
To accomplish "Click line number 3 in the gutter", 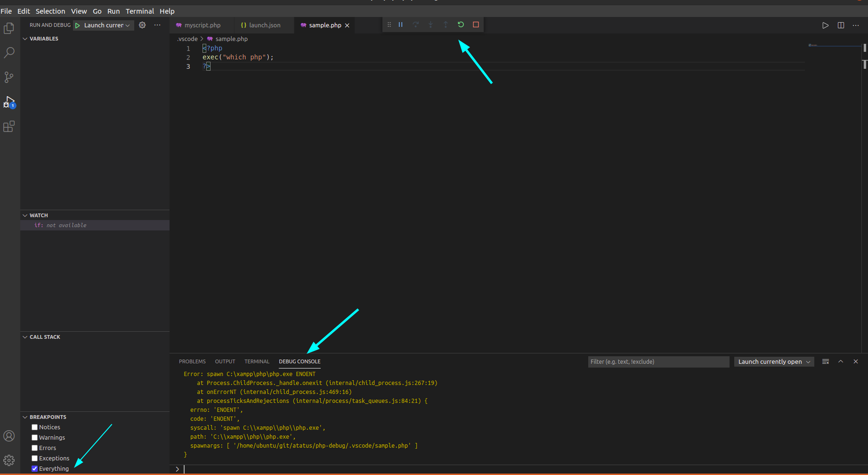I will 188,66.
